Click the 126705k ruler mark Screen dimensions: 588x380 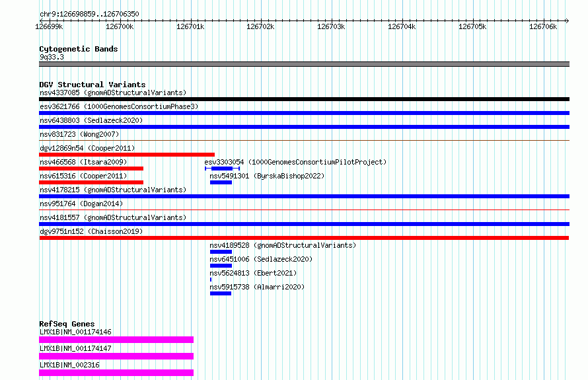click(x=472, y=26)
